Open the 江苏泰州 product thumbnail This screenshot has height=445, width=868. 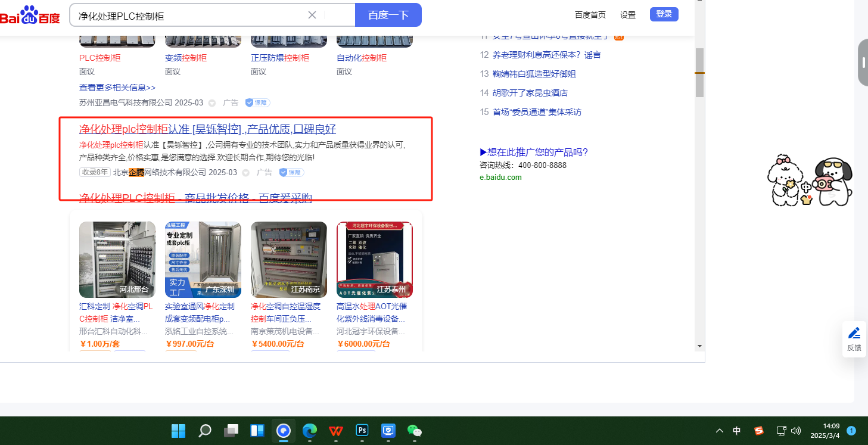[375, 260]
